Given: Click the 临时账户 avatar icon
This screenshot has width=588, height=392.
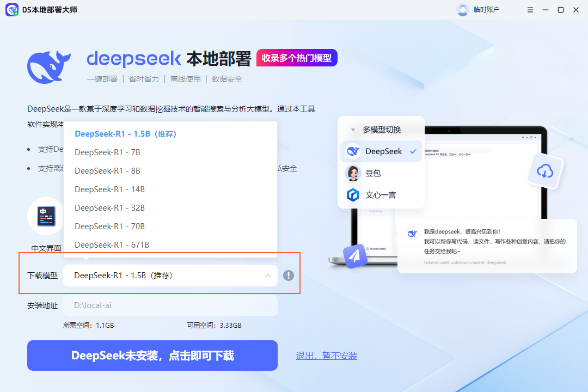Looking at the screenshot, I should [x=463, y=9].
